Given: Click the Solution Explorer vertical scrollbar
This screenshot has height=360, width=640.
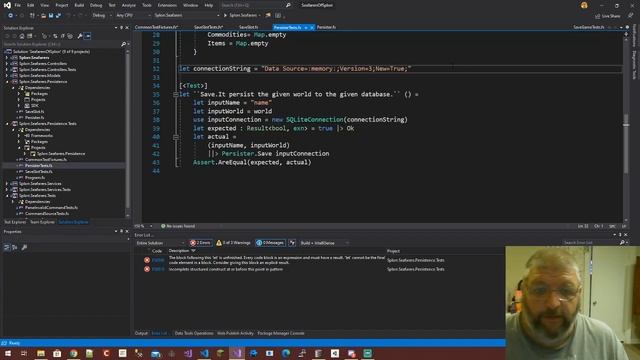Looking at the screenshot, I should click(128, 131).
